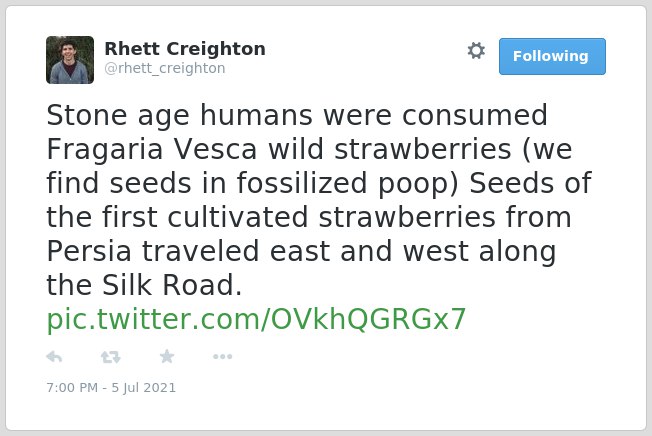The image size is (652, 436).
Task: Retweet the strawberries tweet
Action: [x=111, y=357]
